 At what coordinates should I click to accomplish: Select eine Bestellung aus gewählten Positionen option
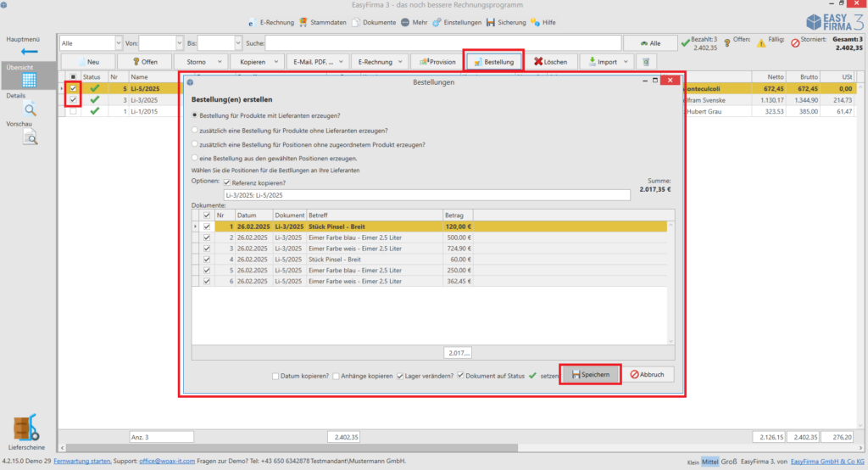(x=194, y=158)
